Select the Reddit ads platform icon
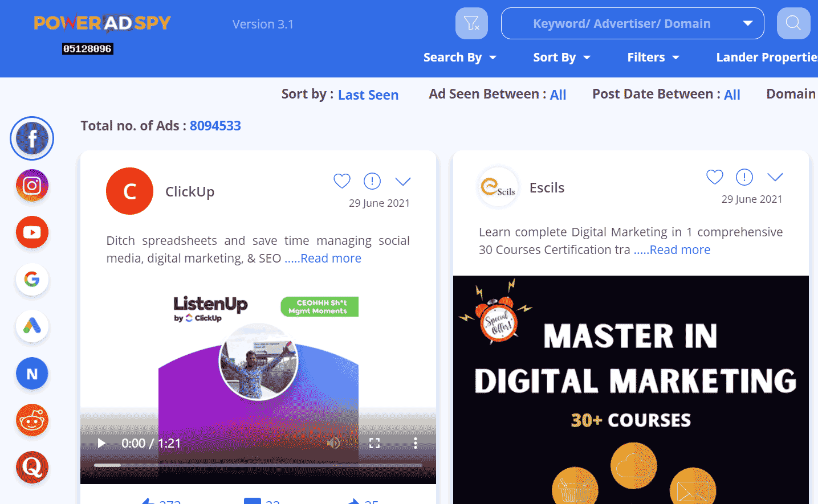The image size is (818, 504). click(32, 421)
